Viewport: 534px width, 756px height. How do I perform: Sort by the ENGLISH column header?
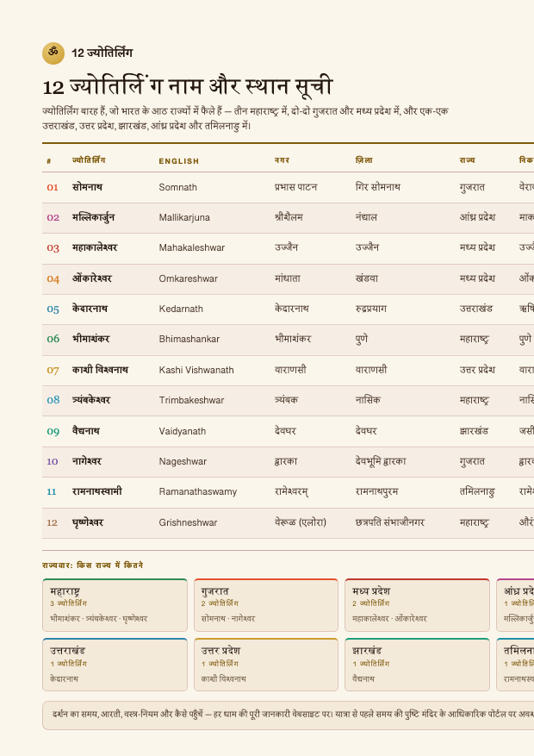pyautogui.click(x=178, y=161)
